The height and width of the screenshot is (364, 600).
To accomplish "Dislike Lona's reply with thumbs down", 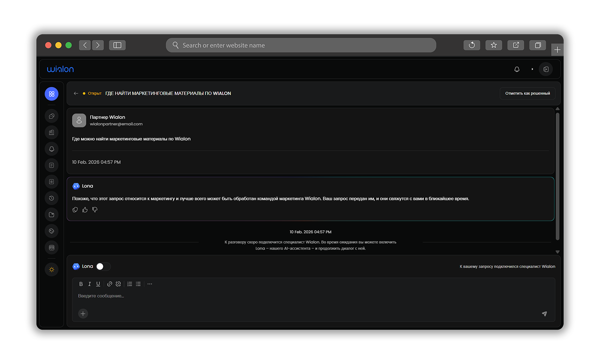I will coord(95,210).
